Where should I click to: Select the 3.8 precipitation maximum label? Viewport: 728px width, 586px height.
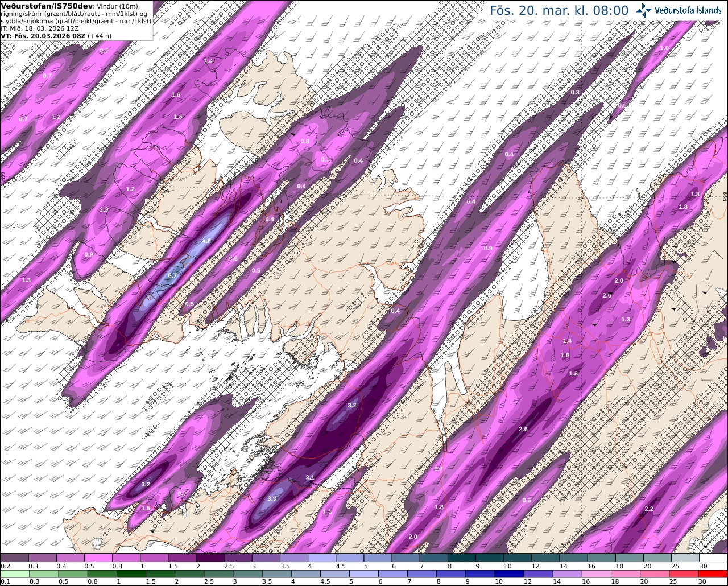(272, 498)
